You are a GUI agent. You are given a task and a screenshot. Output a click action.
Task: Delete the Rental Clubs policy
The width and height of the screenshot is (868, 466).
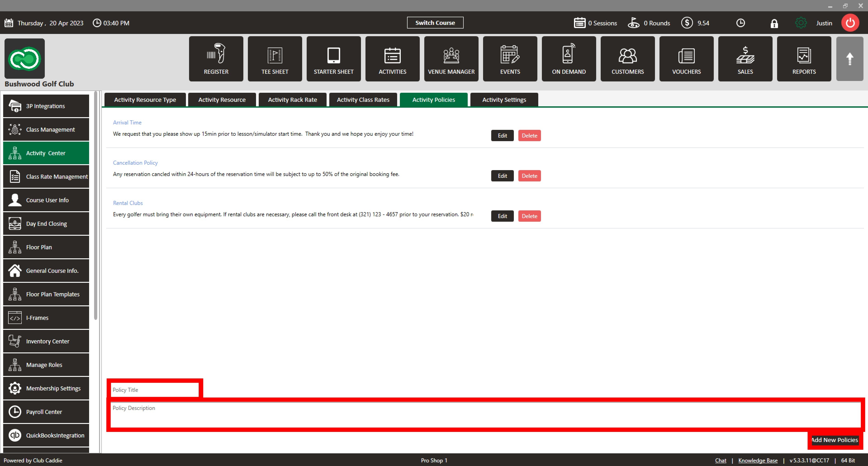coord(529,216)
